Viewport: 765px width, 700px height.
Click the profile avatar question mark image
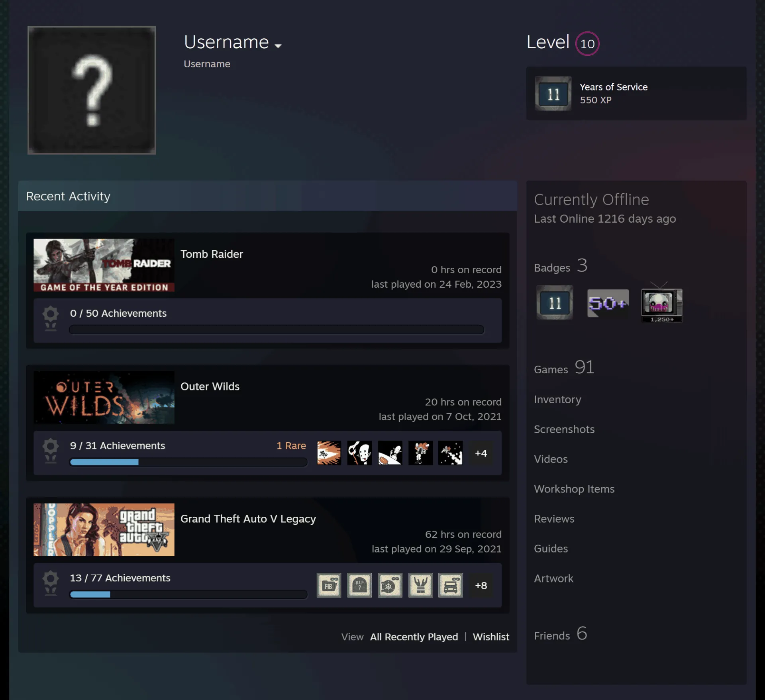(x=92, y=90)
